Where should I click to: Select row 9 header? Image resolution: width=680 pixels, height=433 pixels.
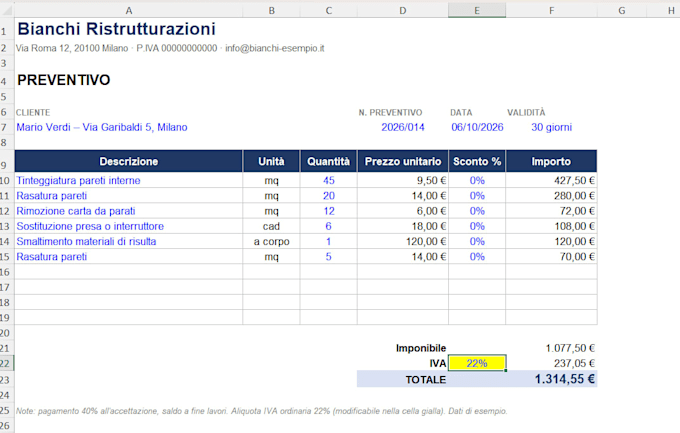tap(7, 161)
